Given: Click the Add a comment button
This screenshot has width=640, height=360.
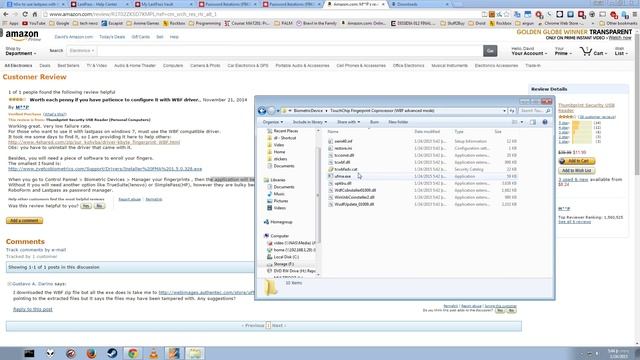Looking at the screenshot, I should pos(24,221).
